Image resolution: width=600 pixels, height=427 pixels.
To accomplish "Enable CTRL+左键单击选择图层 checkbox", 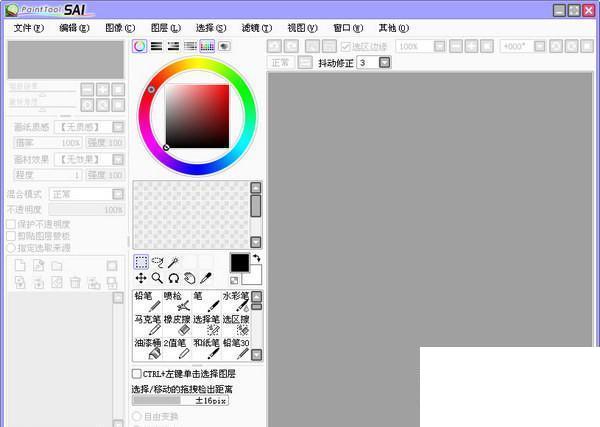I will coord(136,373).
